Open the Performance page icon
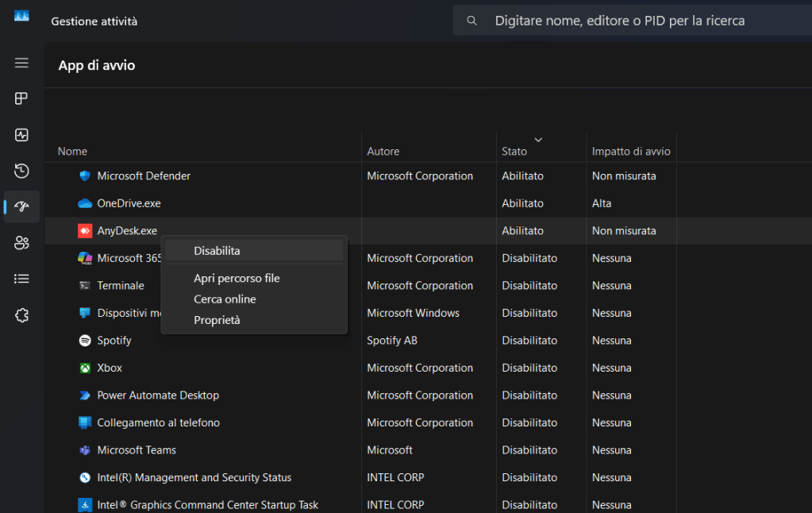This screenshot has width=812, height=513. click(21, 135)
